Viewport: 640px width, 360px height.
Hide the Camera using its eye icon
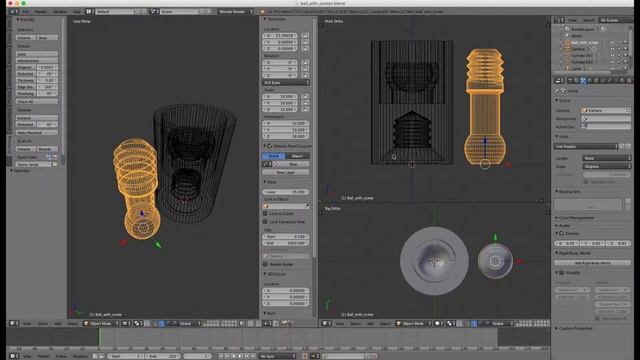point(612,49)
